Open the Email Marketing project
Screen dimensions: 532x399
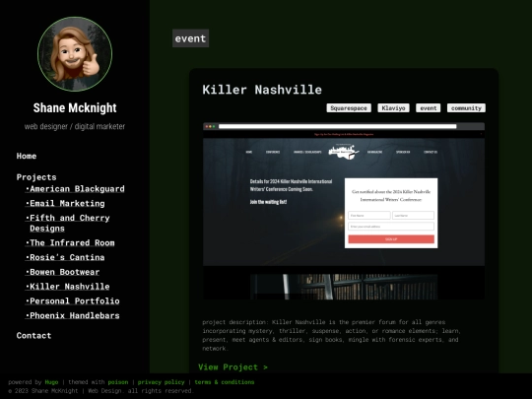[x=65, y=204]
